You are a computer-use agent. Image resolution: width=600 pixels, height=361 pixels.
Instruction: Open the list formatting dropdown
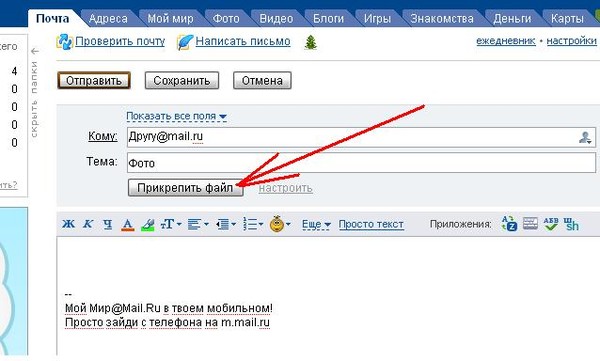pos(253,224)
